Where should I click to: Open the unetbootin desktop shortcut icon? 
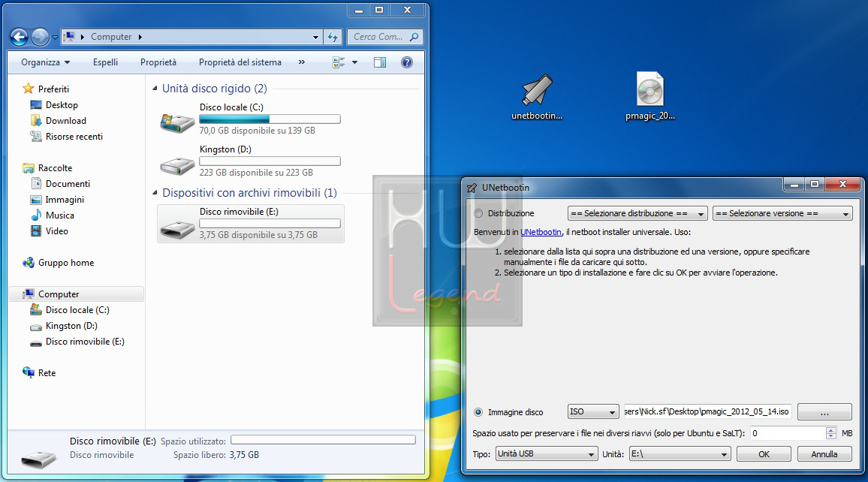pyautogui.click(x=536, y=89)
